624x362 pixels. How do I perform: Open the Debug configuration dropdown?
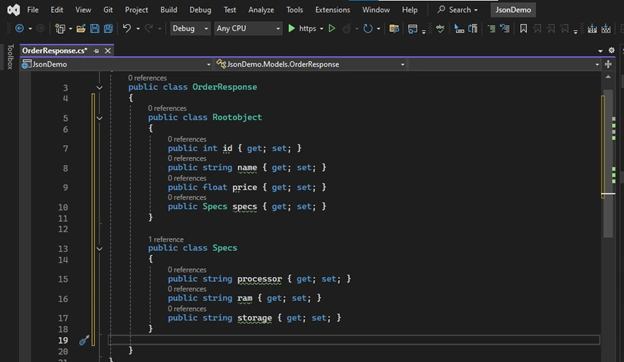(x=190, y=28)
